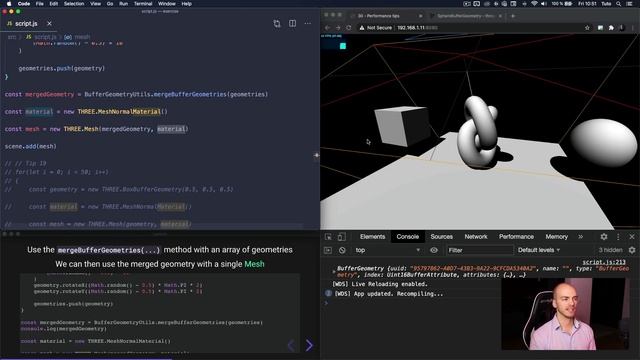Open the editor More Actions menu
The width and height of the screenshot is (640, 360).
tap(308, 23)
